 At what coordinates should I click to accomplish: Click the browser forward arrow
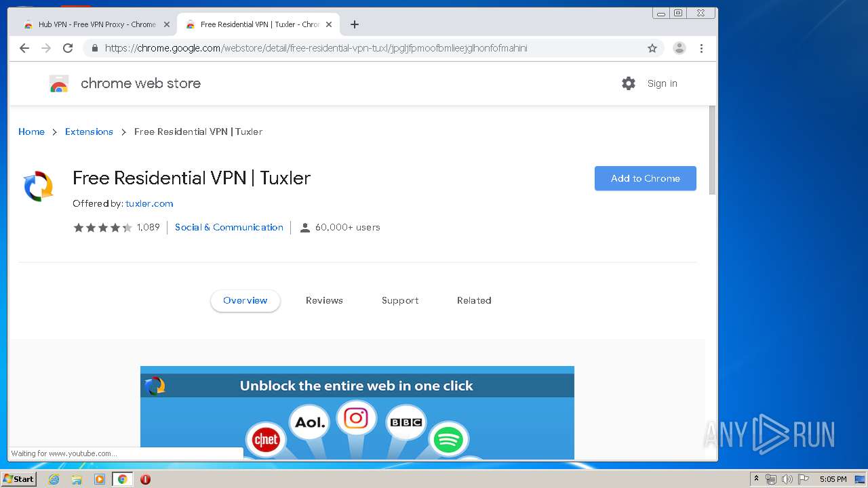[x=46, y=48]
